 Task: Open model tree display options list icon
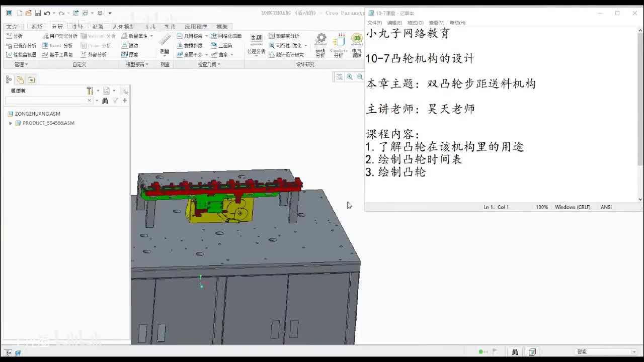(x=106, y=90)
